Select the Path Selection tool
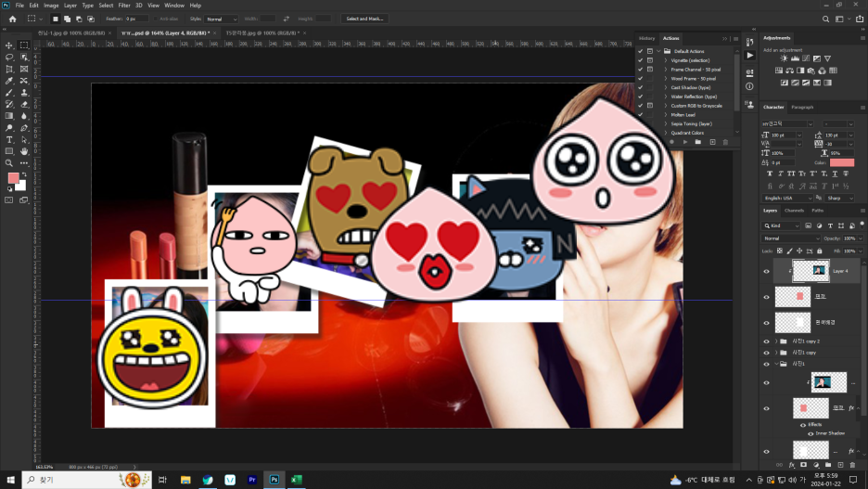 (24, 139)
